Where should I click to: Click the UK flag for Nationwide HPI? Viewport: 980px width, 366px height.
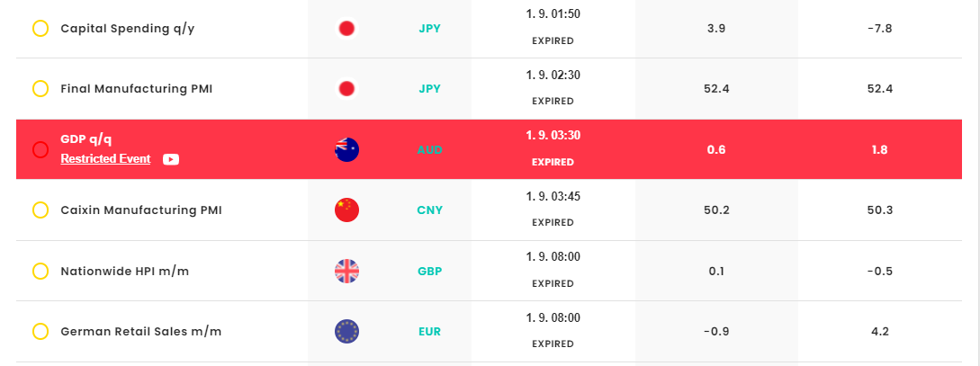346,271
